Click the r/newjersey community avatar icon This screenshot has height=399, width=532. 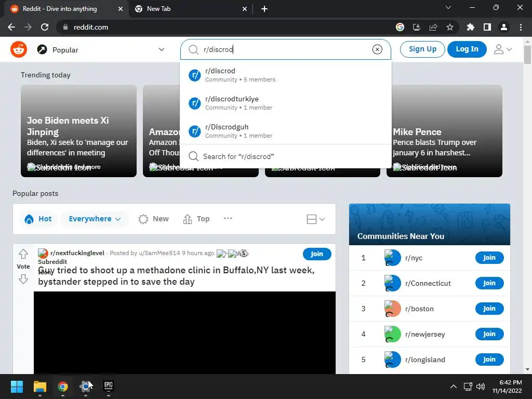[393, 334]
